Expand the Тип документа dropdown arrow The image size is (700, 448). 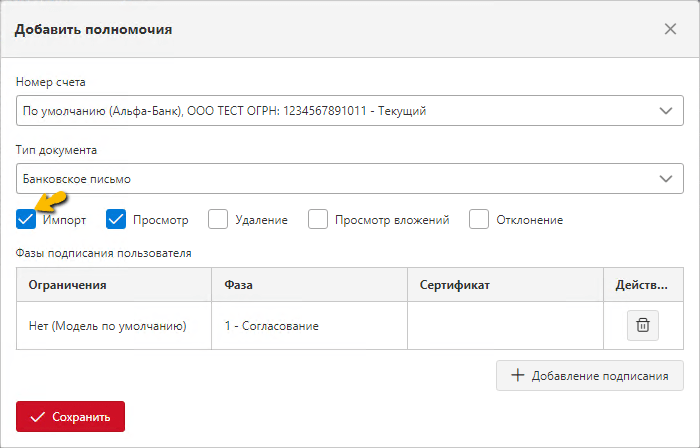point(666,179)
